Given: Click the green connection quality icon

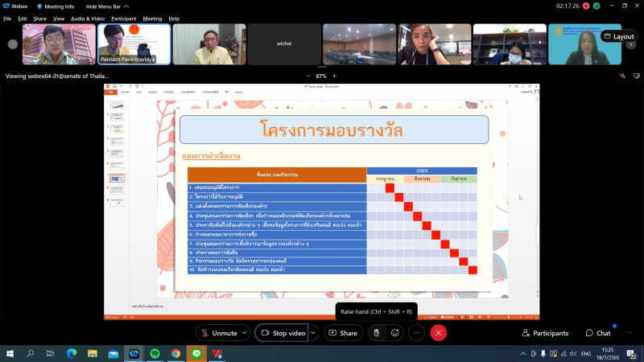Looking at the screenshot, I should 597,6.
